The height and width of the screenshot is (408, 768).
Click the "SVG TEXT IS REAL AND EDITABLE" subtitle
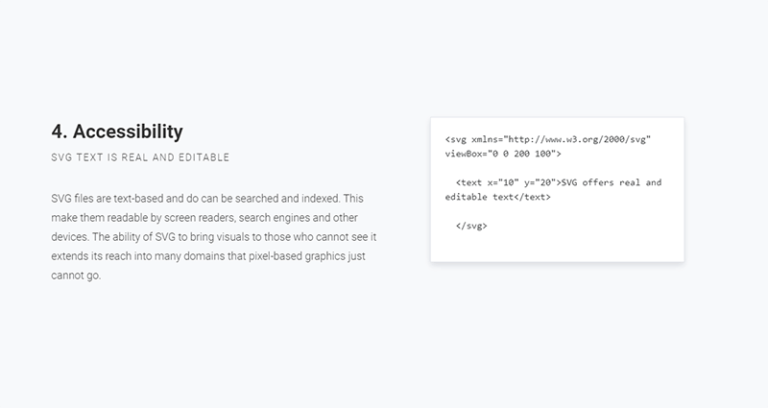141,157
